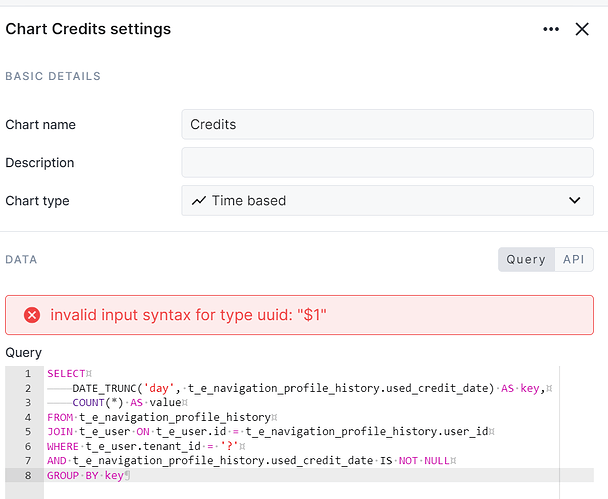Focus the Chart name field containing Credits
The image size is (608, 499).
pyautogui.click(x=387, y=125)
